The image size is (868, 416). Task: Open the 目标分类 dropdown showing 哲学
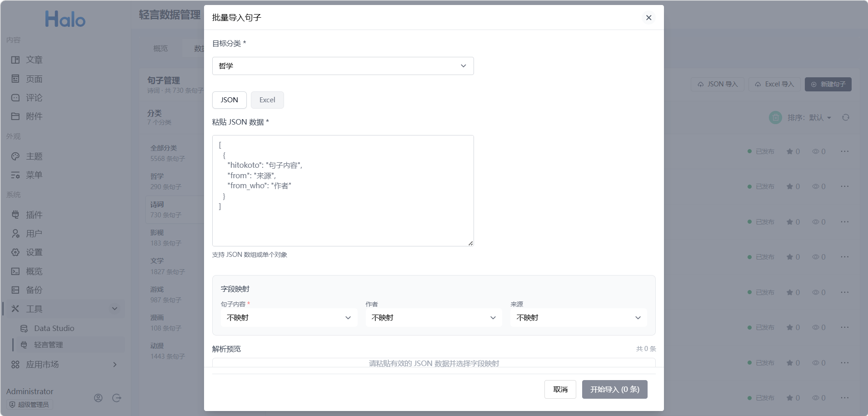point(343,66)
